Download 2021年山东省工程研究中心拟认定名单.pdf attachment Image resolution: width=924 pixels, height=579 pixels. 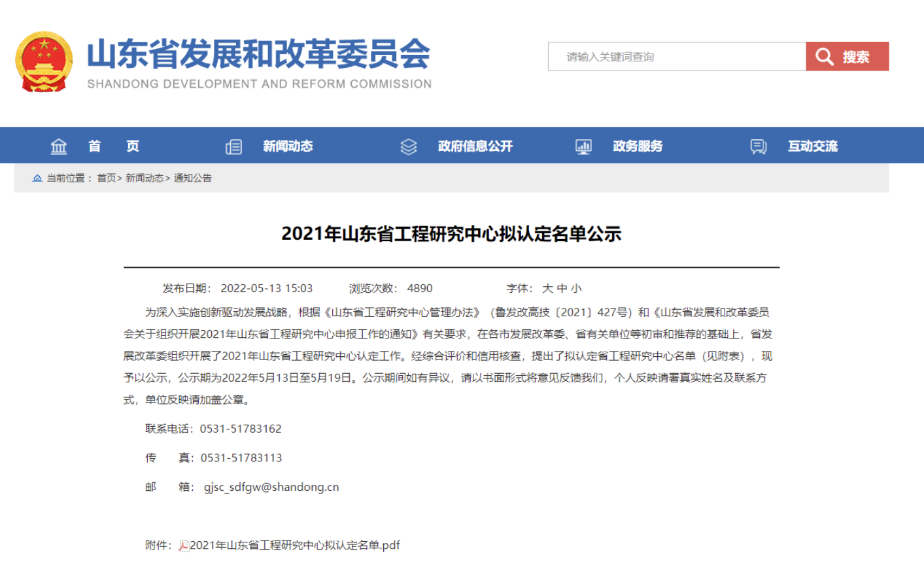[294, 546]
